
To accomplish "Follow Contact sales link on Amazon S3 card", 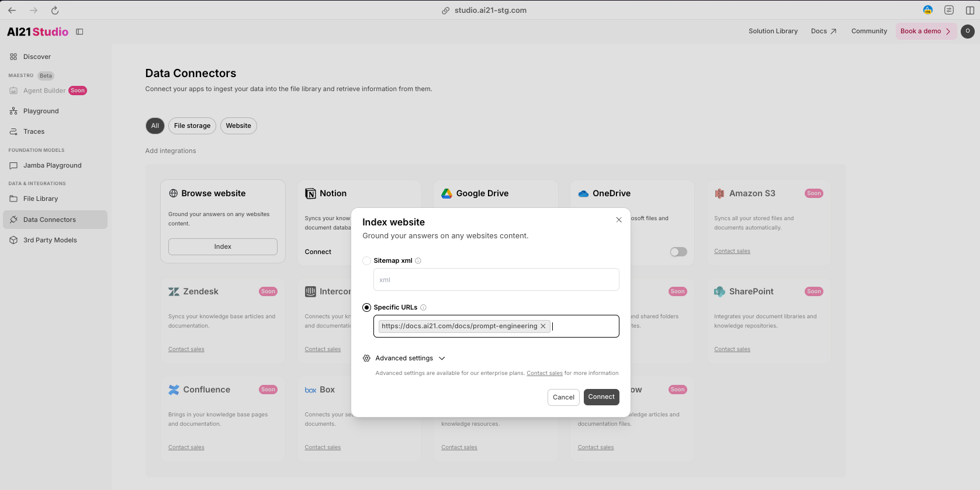I will coord(732,251).
